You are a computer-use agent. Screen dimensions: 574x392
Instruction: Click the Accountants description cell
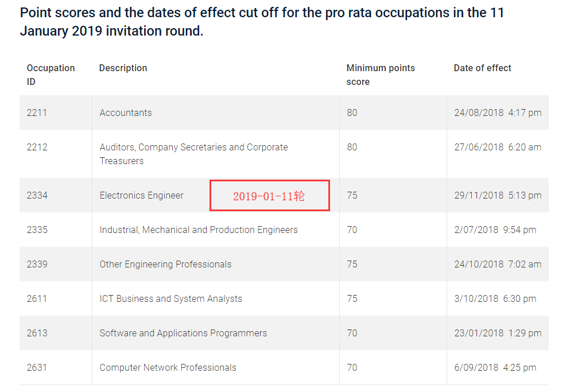tap(126, 112)
